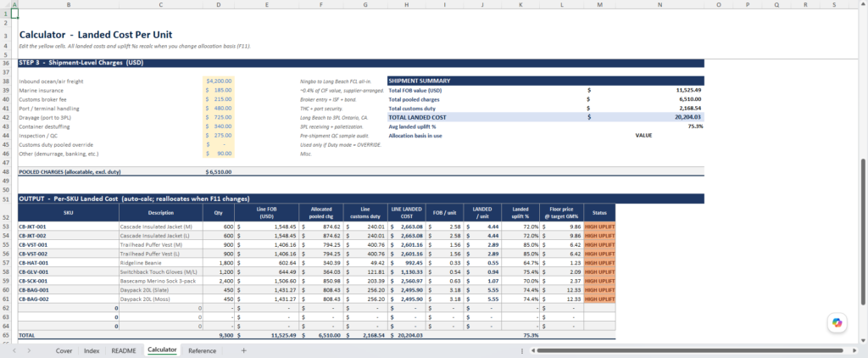Edit Drayage 725.00 yellow cell

tap(218, 117)
